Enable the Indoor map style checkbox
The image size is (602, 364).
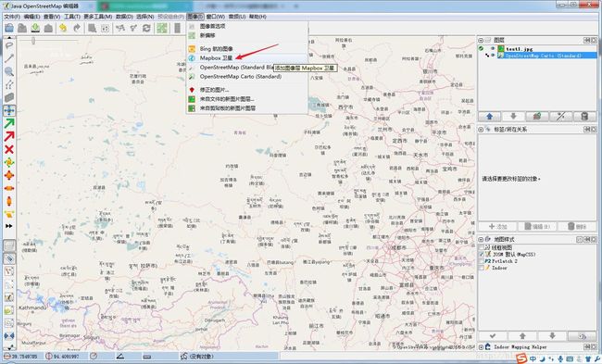pyautogui.click(x=481, y=268)
